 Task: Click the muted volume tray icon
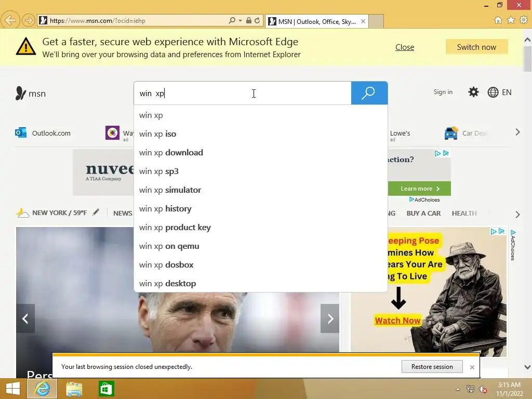(x=483, y=390)
